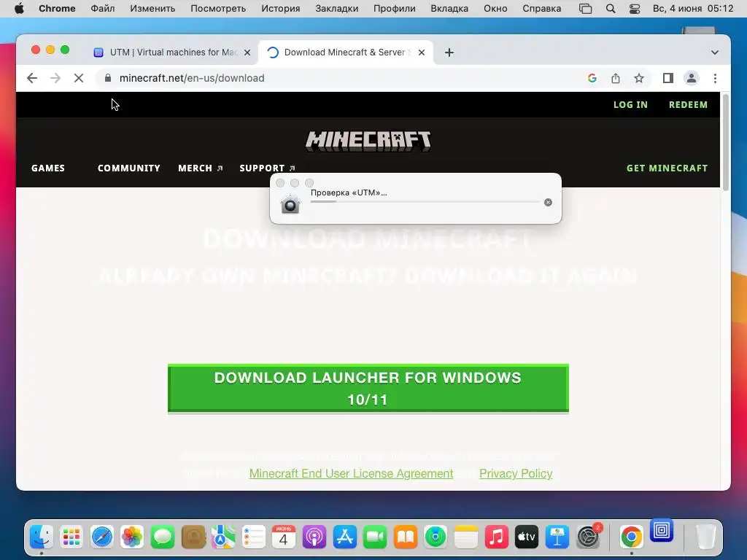This screenshot has width=747, height=560.
Task: Toggle the Chrome side panel
Action: [668, 78]
